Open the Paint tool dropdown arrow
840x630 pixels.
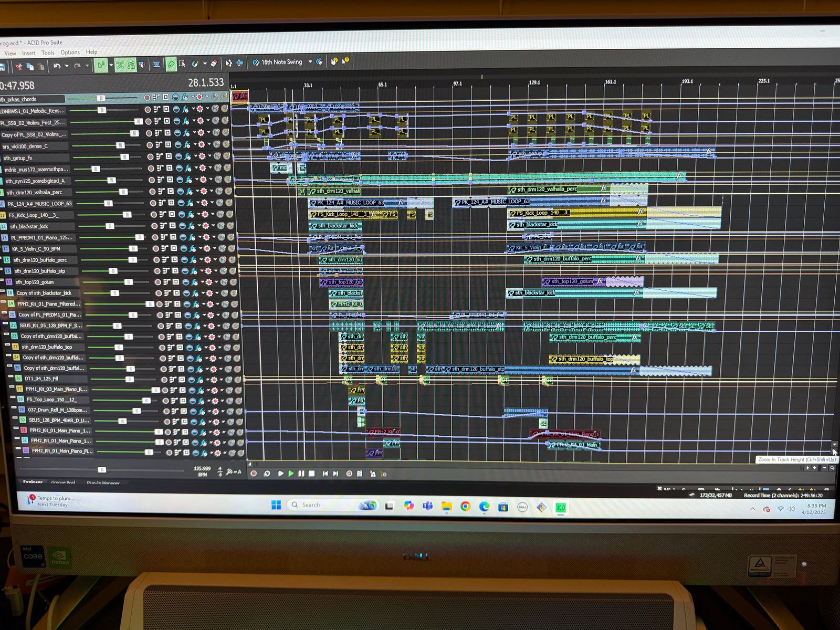tap(204, 64)
